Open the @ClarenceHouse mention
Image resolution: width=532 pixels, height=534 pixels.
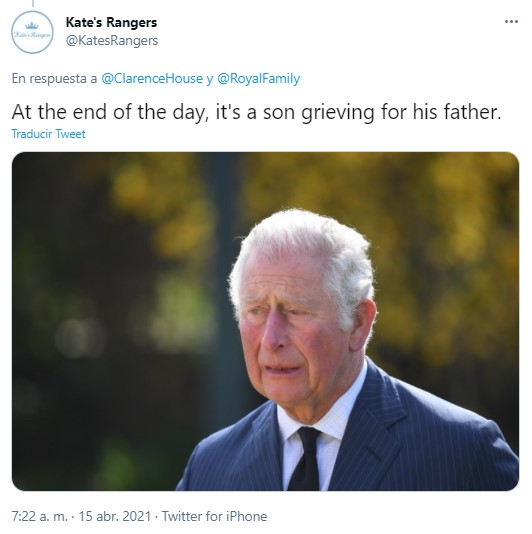152,79
